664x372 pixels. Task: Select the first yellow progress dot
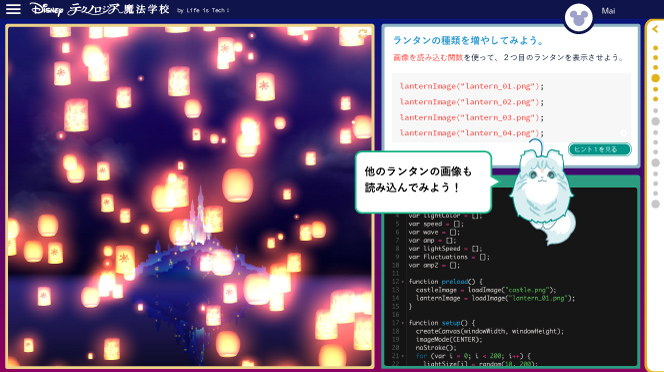click(x=656, y=48)
